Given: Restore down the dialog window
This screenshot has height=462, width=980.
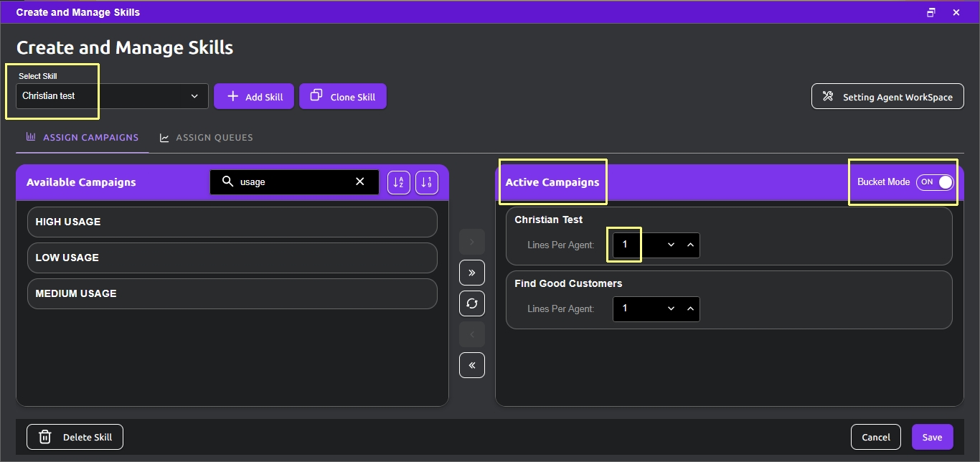Looking at the screenshot, I should pos(931,12).
